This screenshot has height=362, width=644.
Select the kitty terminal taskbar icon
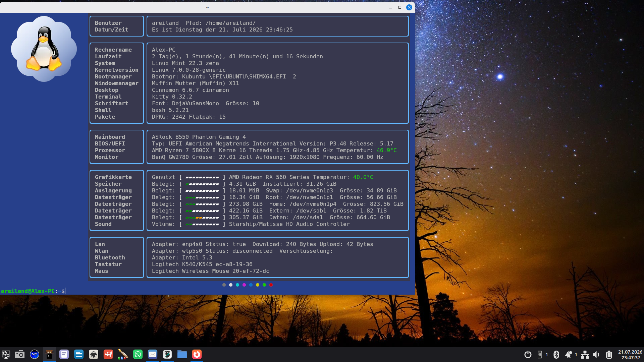pos(49,354)
